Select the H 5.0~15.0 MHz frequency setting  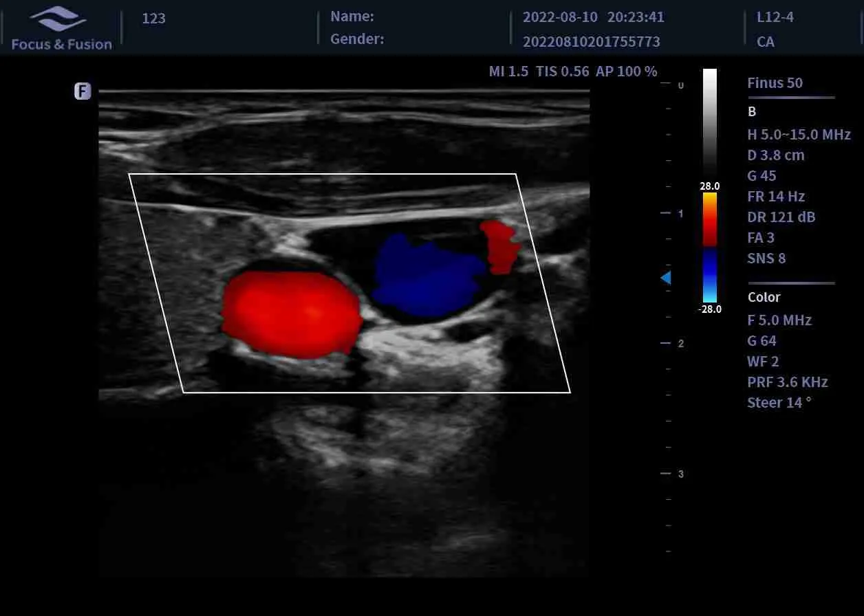(x=799, y=134)
